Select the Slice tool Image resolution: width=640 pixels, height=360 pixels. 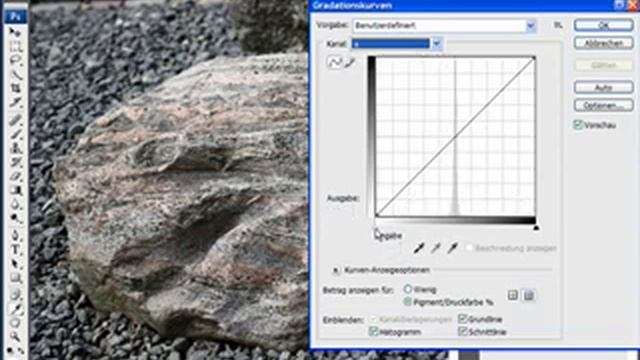point(16,102)
